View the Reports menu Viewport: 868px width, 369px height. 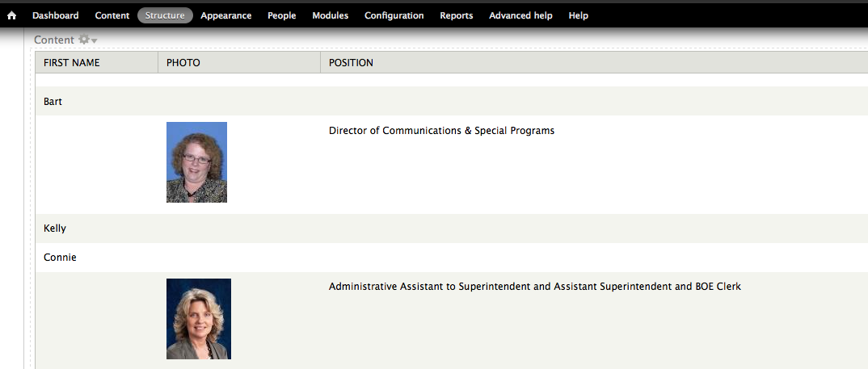457,15
